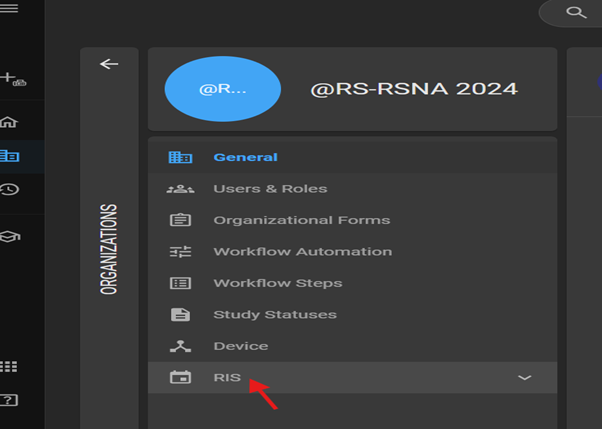Screen dimensions: 602x429
Task: Go back using the left arrow
Action: pyautogui.click(x=109, y=64)
